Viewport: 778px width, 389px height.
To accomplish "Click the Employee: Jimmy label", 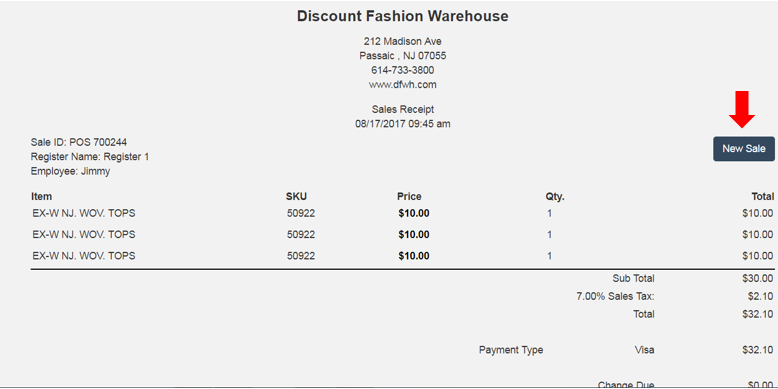I will point(70,172).
